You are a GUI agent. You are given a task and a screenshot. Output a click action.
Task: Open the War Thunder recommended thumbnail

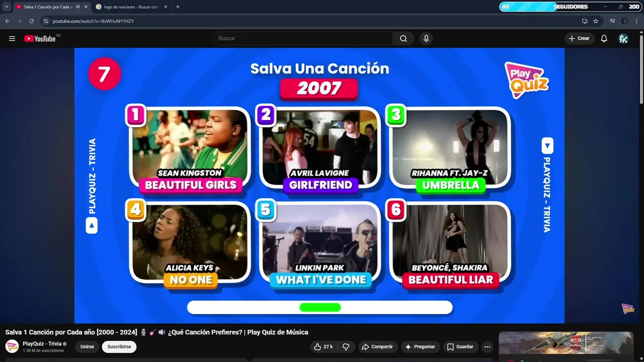click(566, 343)
